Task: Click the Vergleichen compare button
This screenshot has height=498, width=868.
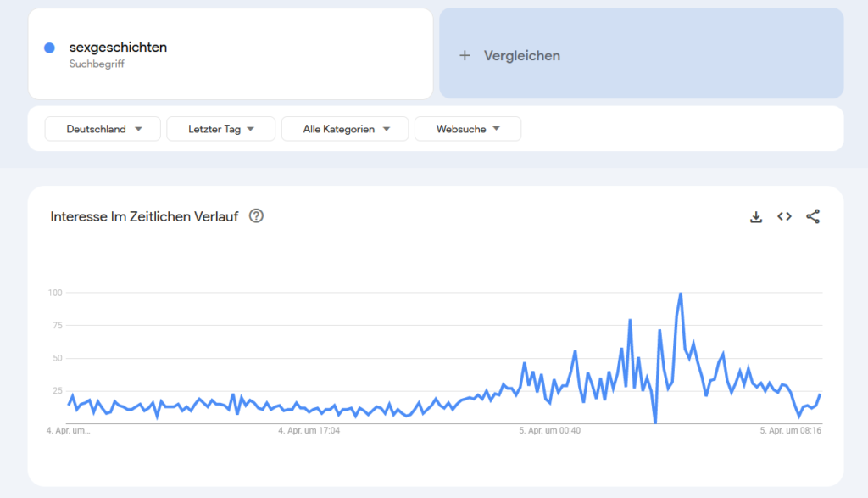Action: 521,55
